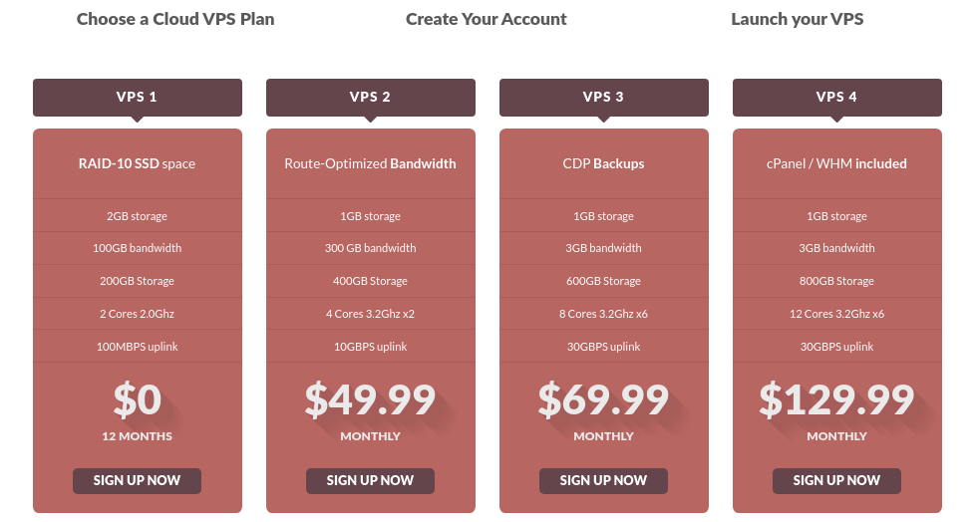
Task: Click RAID-10 SSD space feature title
Action: [138, 163]
